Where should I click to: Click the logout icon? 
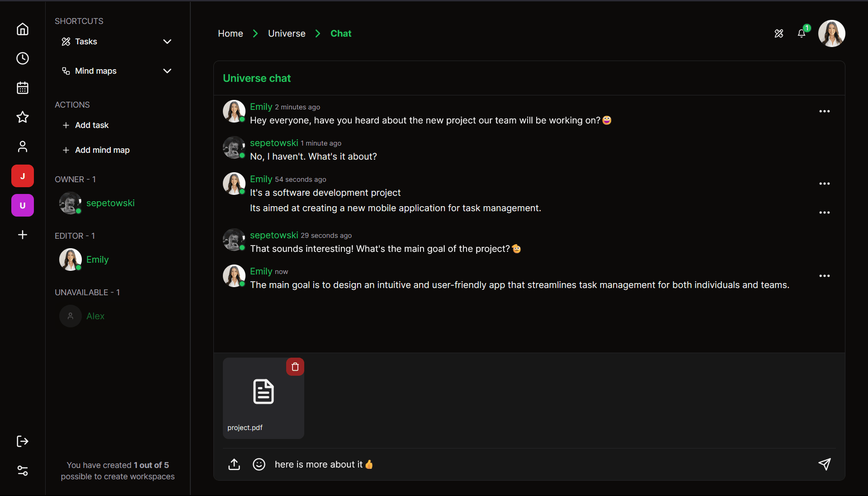(23, 441)
